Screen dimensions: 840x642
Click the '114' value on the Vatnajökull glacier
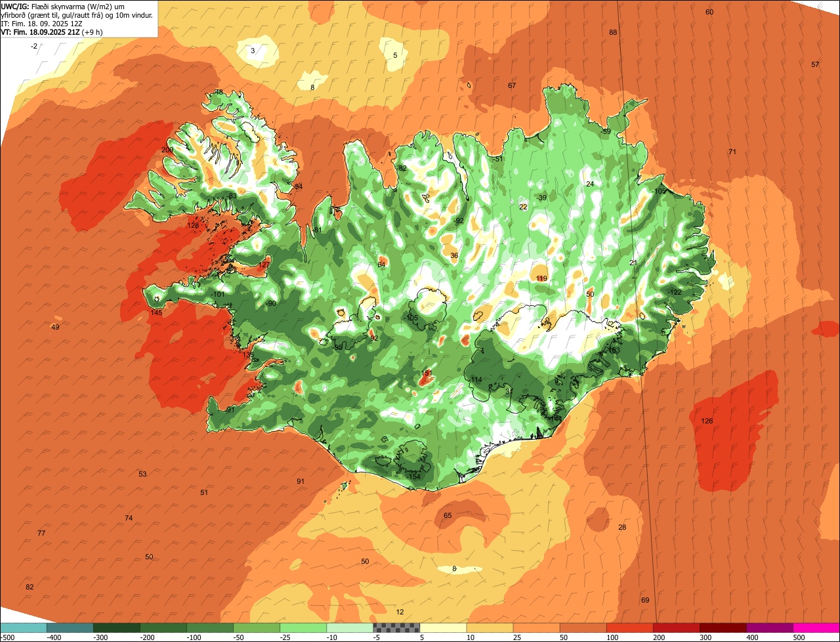point(476,380)
